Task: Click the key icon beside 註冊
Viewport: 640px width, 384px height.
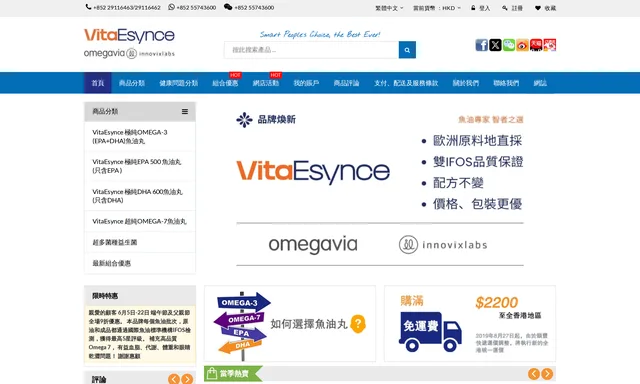Action: click(505, 8)
